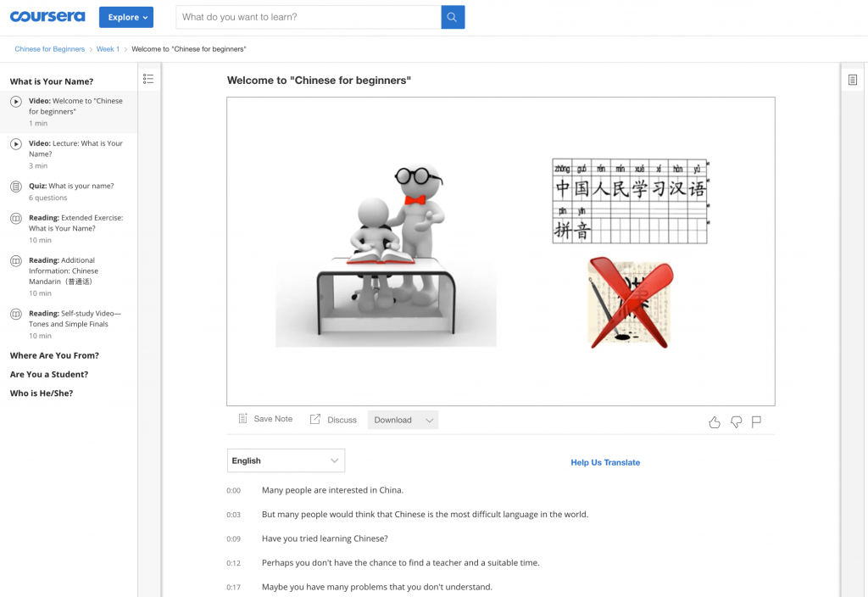Screen dimensions: 868x597
Task: Dislike the video with thumbs down
Action: (737, 422)
